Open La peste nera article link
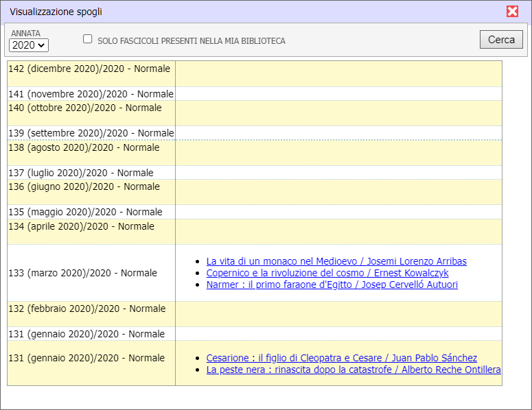This screenshot has width=532, height=410. (x=354, y=370)
